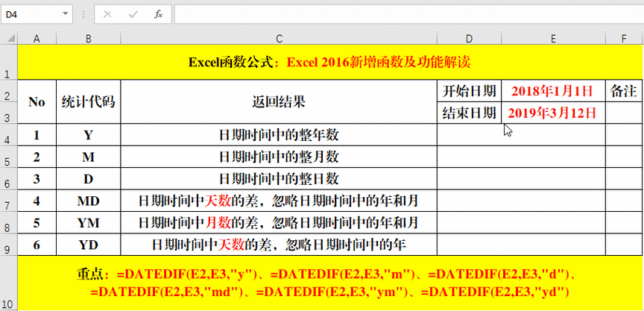Click the MD row description cell
The height and width of the screenshot is (311, 644).
(x=279, y=201)
